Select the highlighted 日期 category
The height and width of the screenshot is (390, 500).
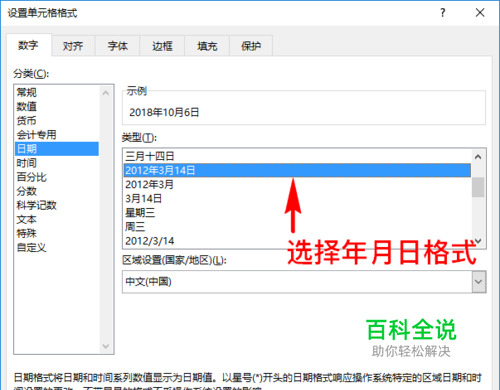[57, 149]
